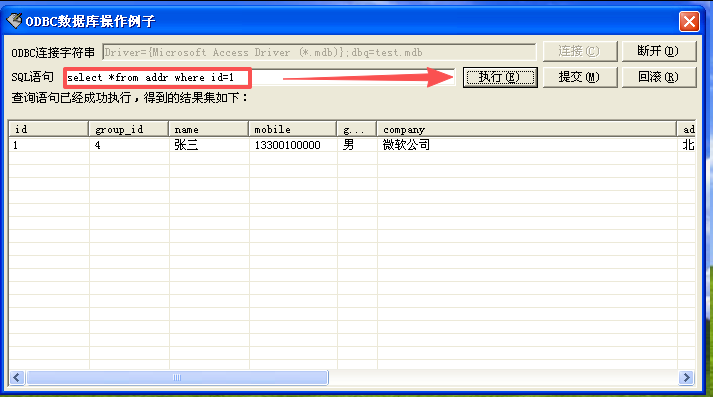
Task: Click the company column header
Action: click(x=527, y=130)
